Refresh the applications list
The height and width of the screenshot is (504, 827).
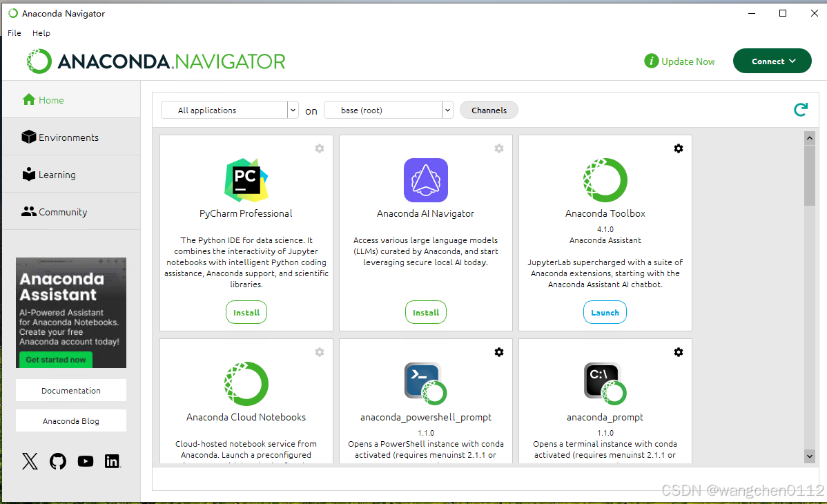(x=801, y=110)
